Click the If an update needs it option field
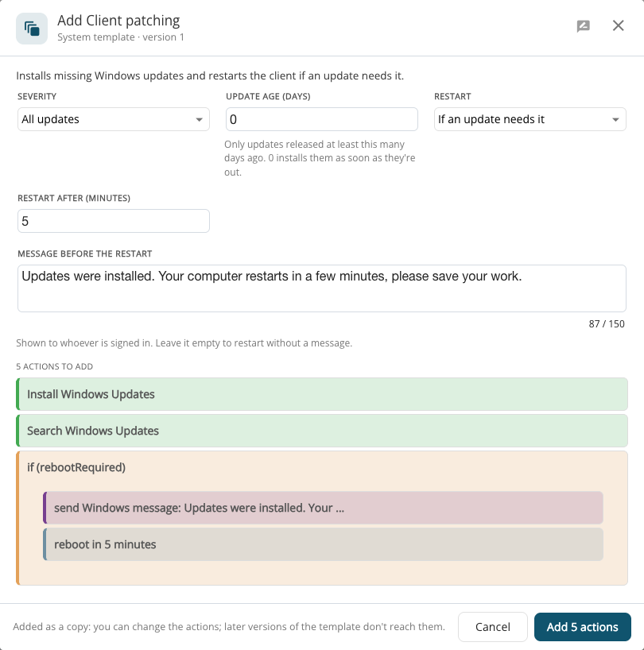The width and height of the screenshot is (644, 650). point(530,119)
